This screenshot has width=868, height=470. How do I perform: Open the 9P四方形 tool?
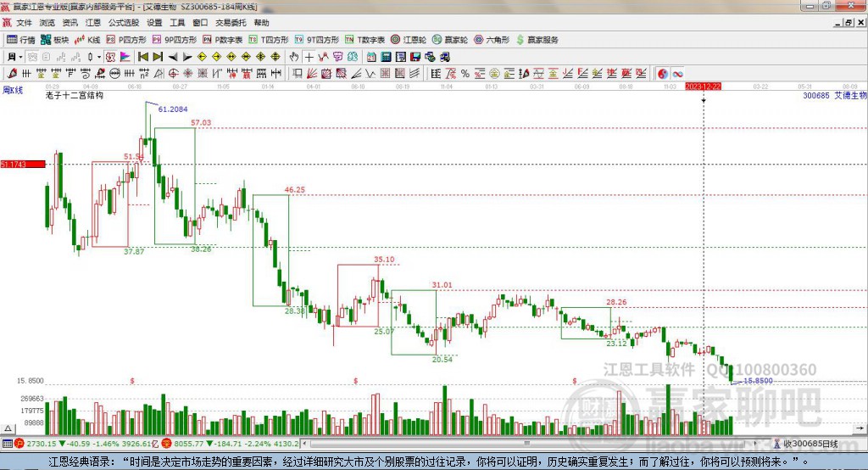pyautogui.click(x=175, y=40)
